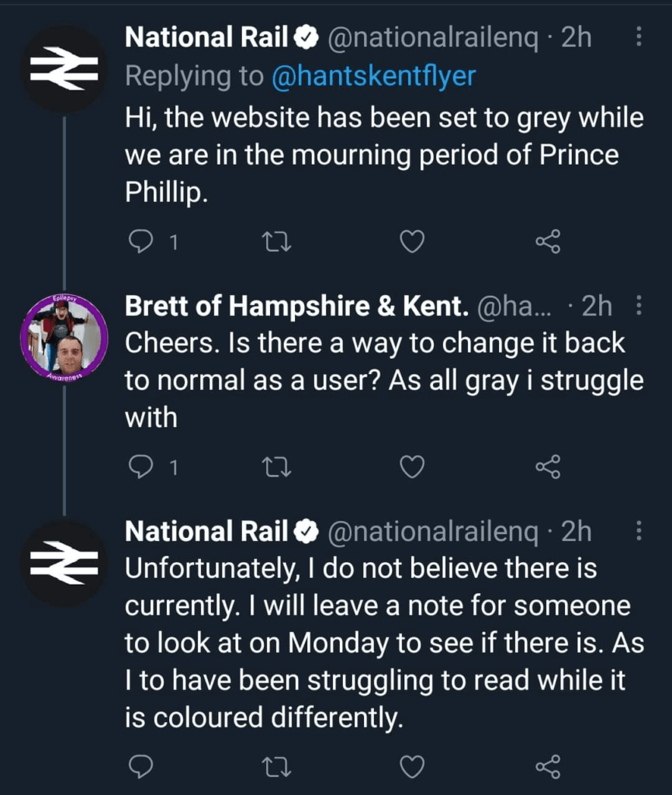Open more options on last National Rail tweet

pos(639,531)
